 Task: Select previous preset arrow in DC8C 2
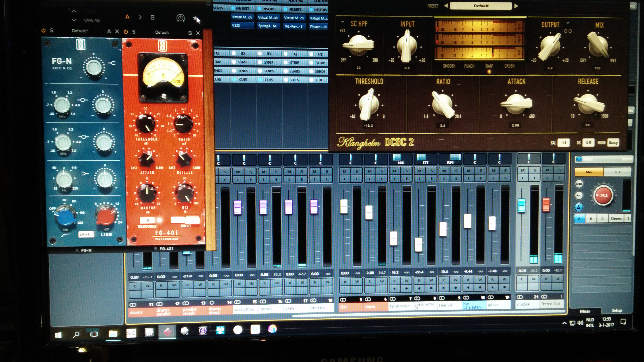click(x=446, y=6)
